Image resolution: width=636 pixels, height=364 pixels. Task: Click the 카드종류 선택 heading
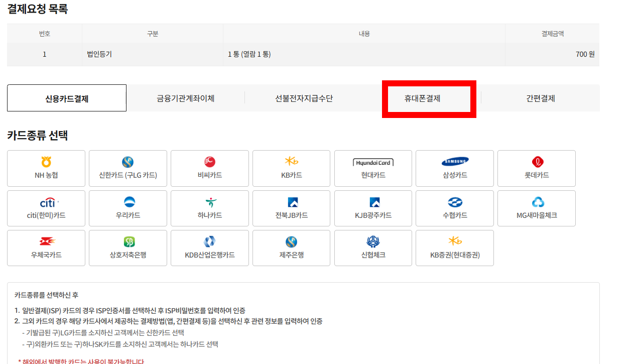tap(38, 135)
